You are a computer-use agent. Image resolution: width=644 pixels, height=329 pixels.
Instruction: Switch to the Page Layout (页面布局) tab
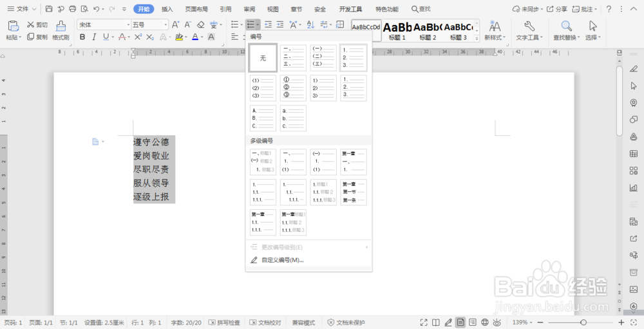(x=196, y=8)
